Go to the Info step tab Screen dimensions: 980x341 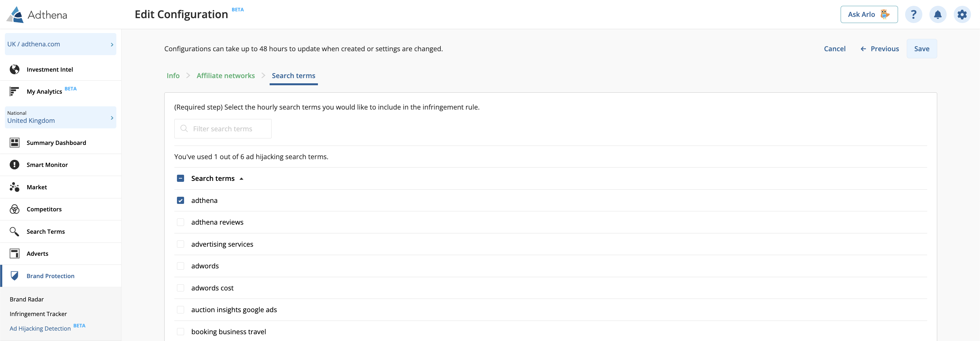coord(173,76)
